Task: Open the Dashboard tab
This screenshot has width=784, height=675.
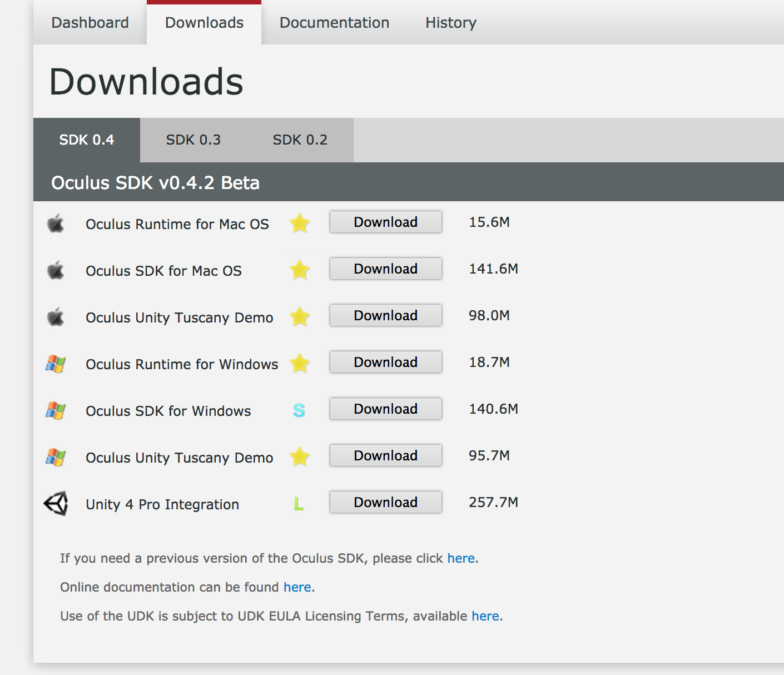Action: 90,23
